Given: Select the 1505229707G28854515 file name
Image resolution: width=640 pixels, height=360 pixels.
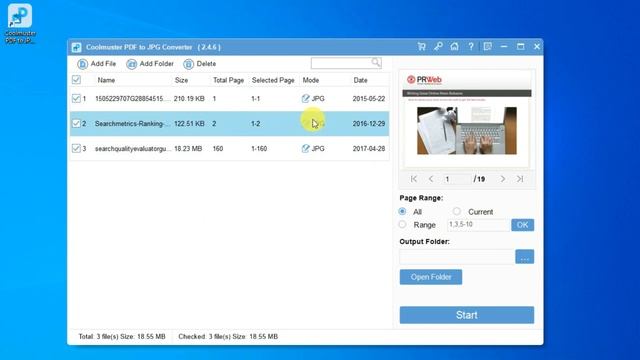Looking at the screenshot, I should [x=133, y=99].
